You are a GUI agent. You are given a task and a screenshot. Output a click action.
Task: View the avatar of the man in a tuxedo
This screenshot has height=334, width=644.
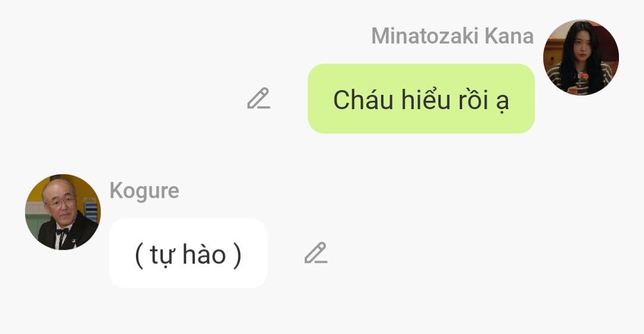(x=63, y=212)
